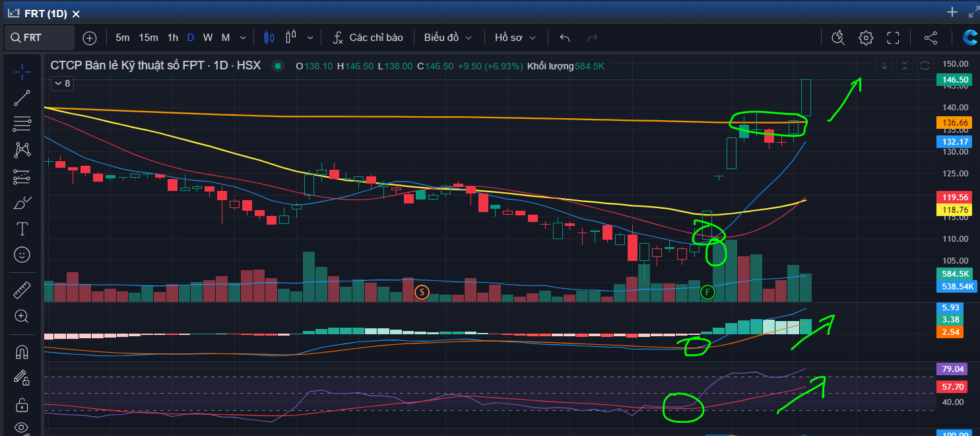Toggle hide all drawings eye icon
The width and height of the screenshot is (980, 436).
point(22,428)
